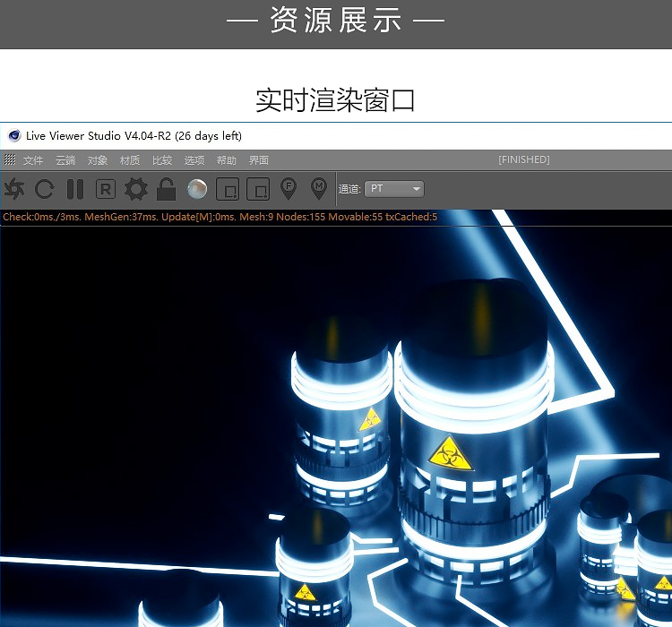Click the 资源展示 banner title

click(x=336, y=20)
